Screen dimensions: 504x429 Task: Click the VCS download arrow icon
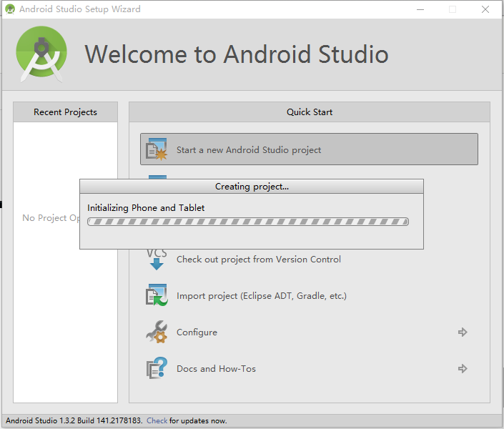pyautogui.click(x=157, y=260)
